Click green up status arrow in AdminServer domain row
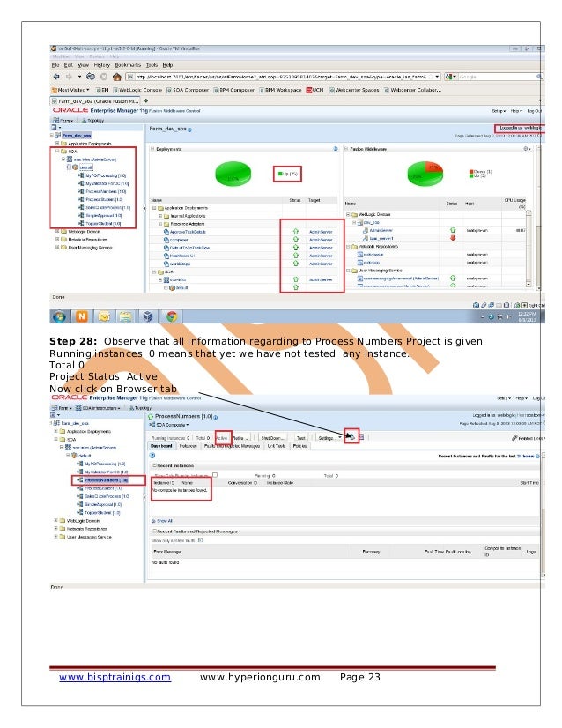 pos(453,230)
